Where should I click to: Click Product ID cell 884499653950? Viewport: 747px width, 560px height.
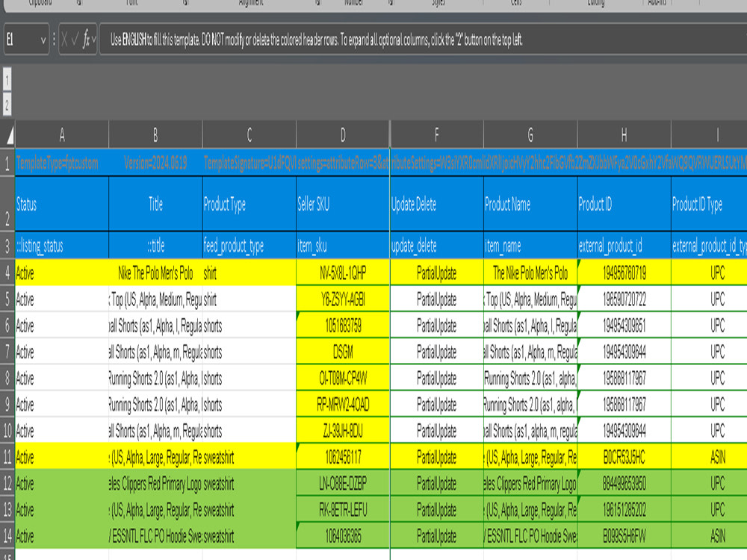(624, 483)
